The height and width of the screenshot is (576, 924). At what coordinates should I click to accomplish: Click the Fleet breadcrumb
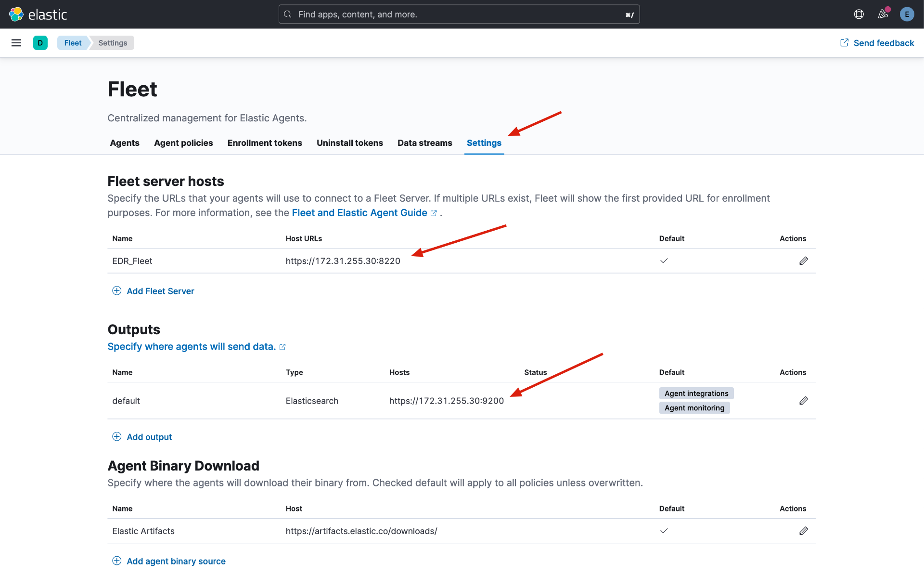(x=73, y=43)
